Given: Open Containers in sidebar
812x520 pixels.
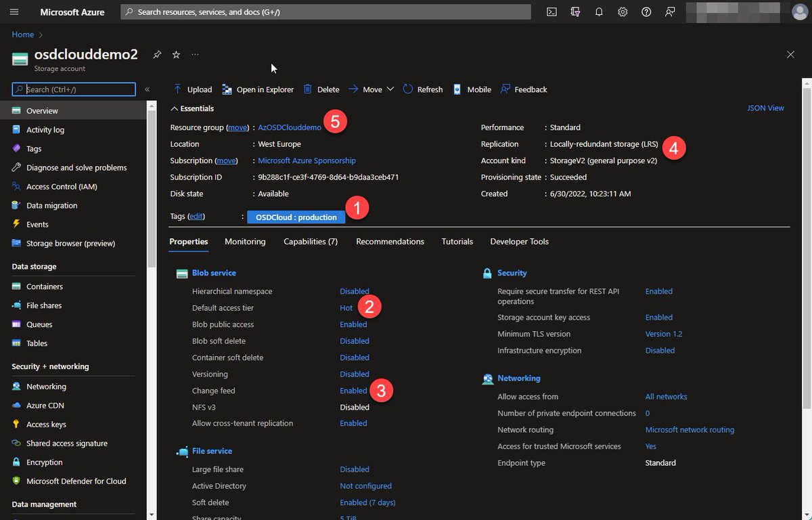Looking at the screenshot, I should (x=45, y=286).
